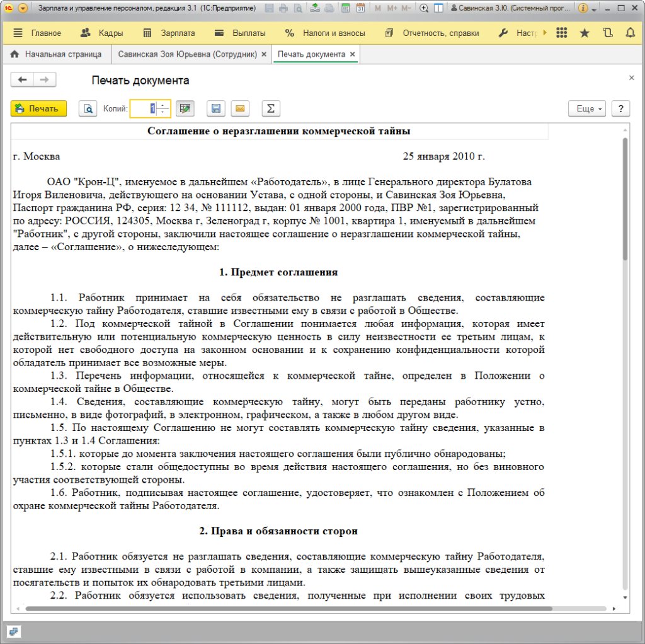
Task: Open print preview icon in form toolbar
Action: (88, 108)
